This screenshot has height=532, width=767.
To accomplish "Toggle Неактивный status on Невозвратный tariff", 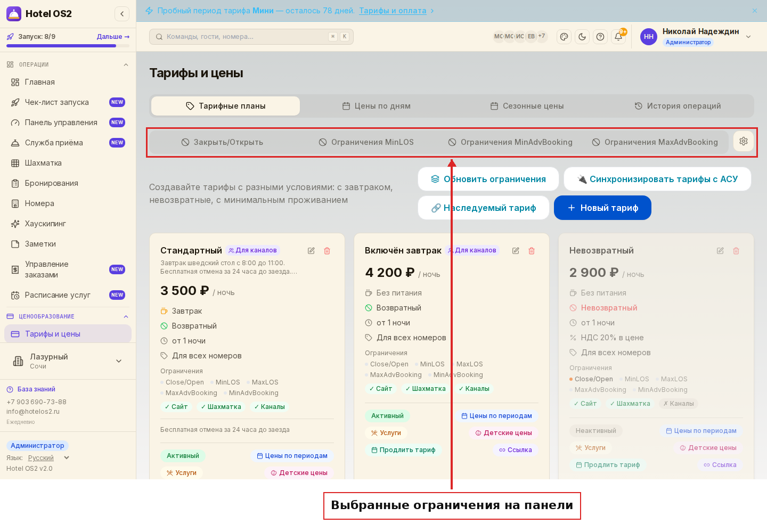I will (x=596, y=431).
